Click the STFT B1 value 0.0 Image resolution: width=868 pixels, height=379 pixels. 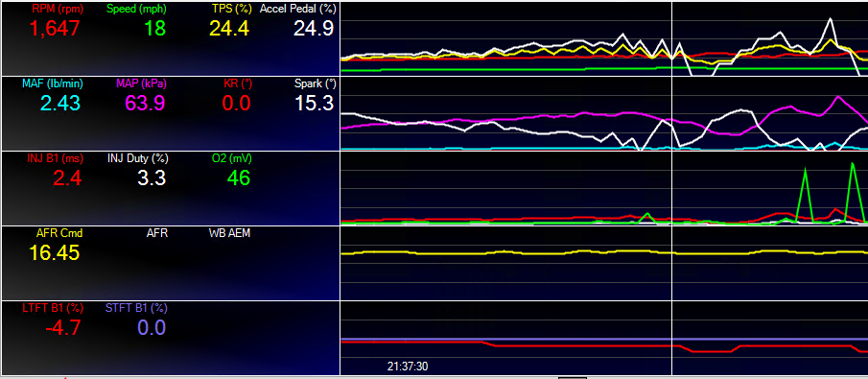(x=152, y=327)
